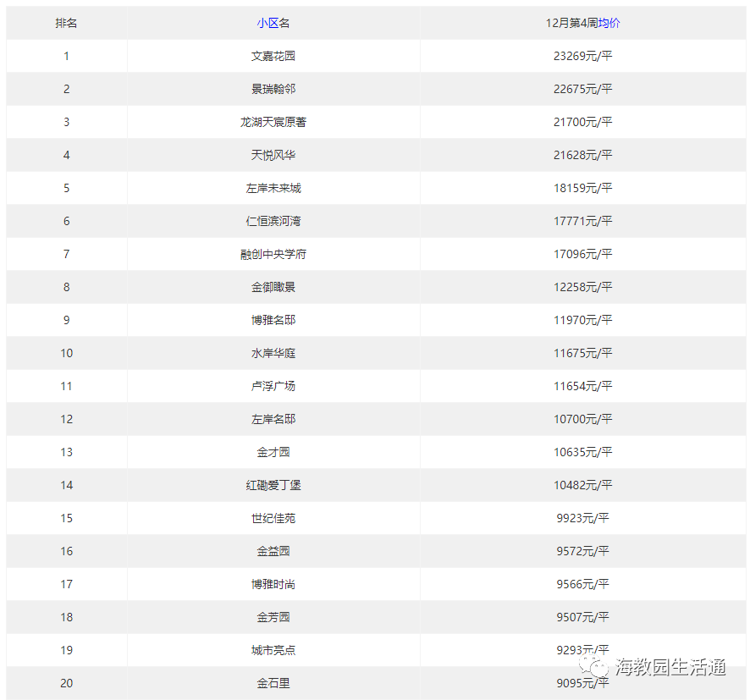Viewport: 750px width, 700px height.
Task: Select the 金益园 name cell
Action: 273,551
